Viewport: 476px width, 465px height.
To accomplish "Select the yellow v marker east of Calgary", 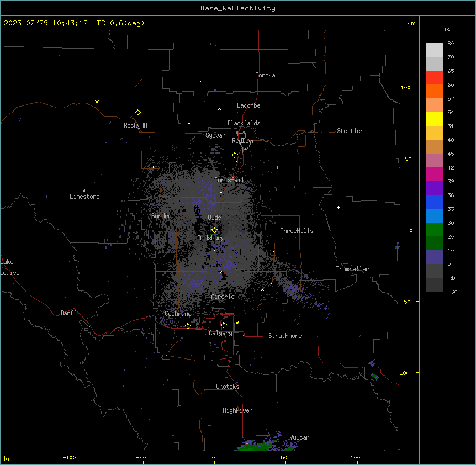I will coord(237,323).
